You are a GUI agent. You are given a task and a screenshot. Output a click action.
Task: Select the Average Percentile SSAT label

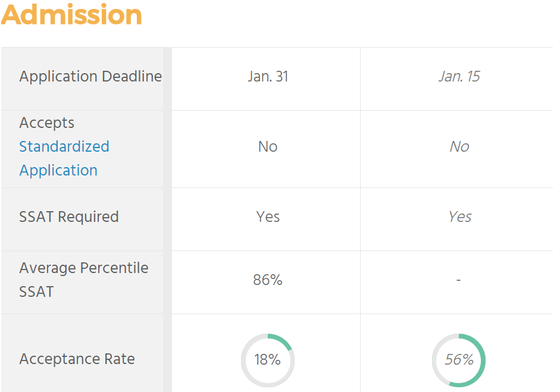click(x=83, y=280)
